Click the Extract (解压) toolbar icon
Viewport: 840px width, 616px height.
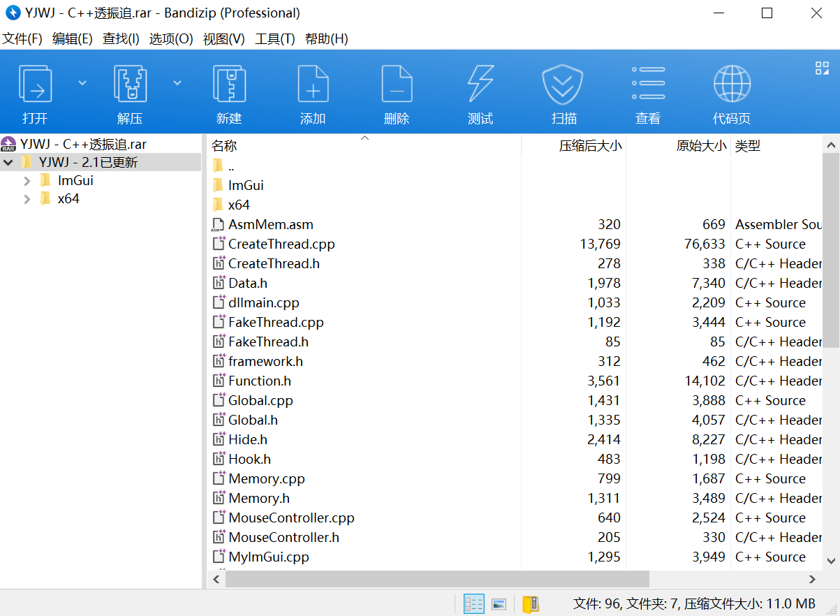point(130,84)
